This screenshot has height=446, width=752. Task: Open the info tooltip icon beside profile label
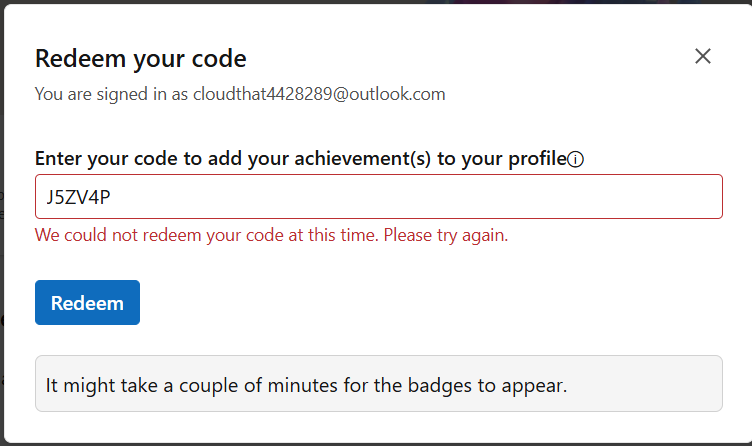point(576,159)
